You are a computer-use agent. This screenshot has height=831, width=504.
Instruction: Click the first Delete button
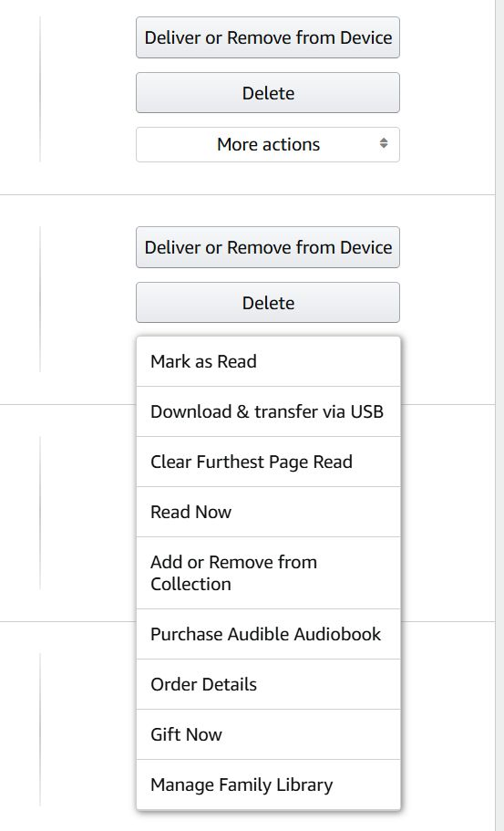268,93
